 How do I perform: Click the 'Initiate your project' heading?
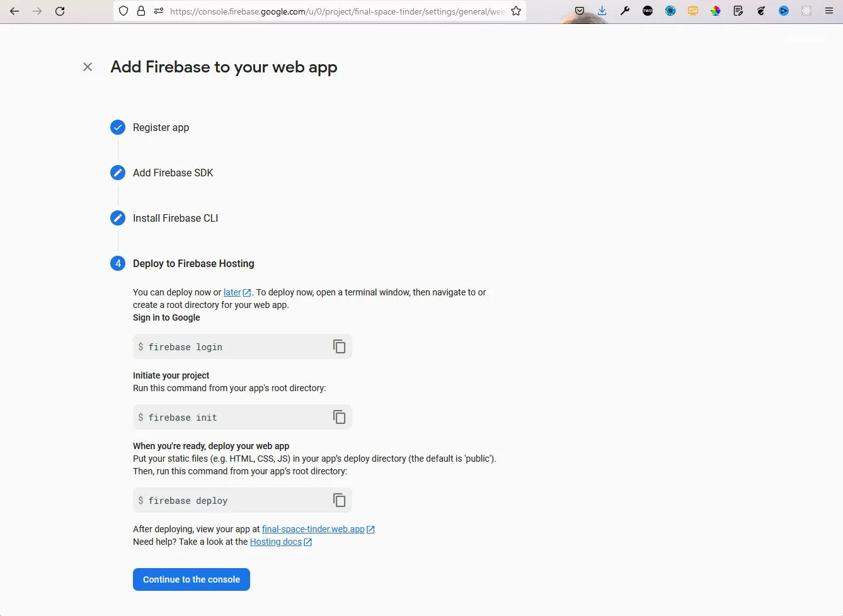tap(171, 375)
